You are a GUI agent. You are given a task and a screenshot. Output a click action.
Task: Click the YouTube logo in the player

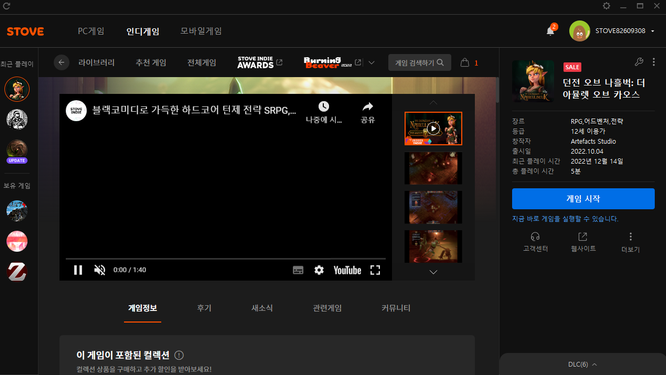click(347, 270)
